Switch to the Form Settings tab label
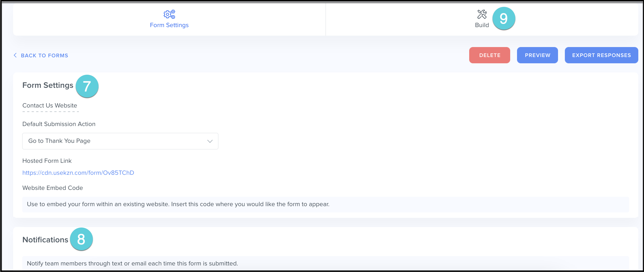 169,25
